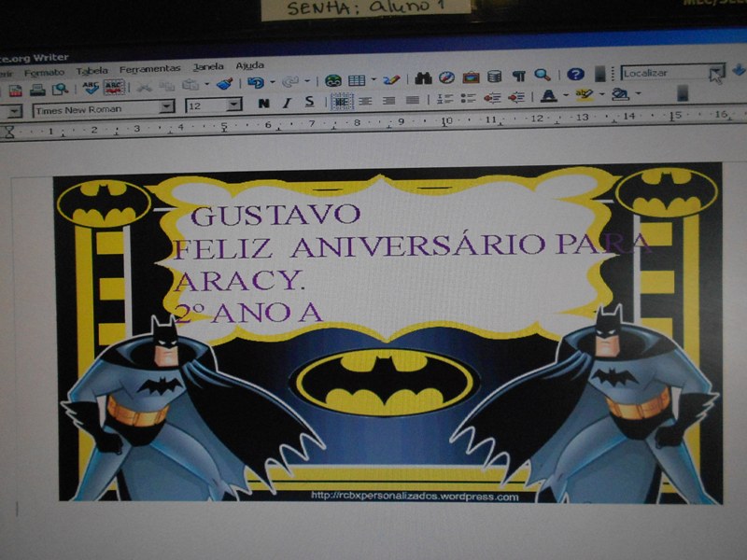Image resolution: width=747 pixels, height=560 pixels.
Task: Open OpenOffice Help question mark icon
Action: coord(575,74)
